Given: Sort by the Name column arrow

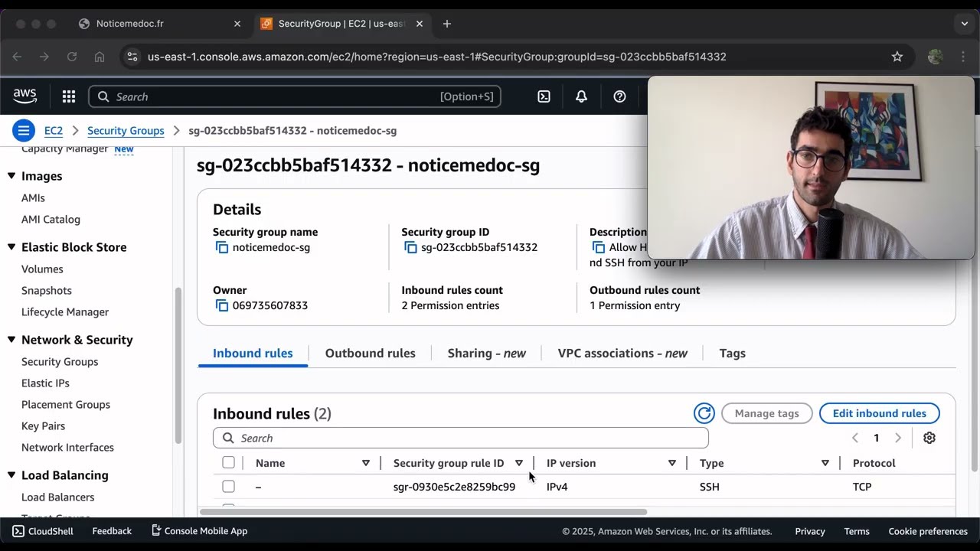Looking at the screenshot, I should [366, 463].
